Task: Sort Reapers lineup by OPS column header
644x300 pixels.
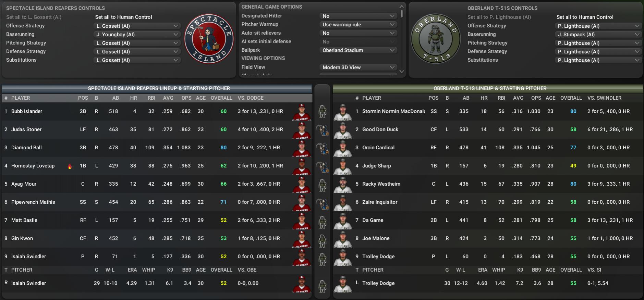Action: 186,98
